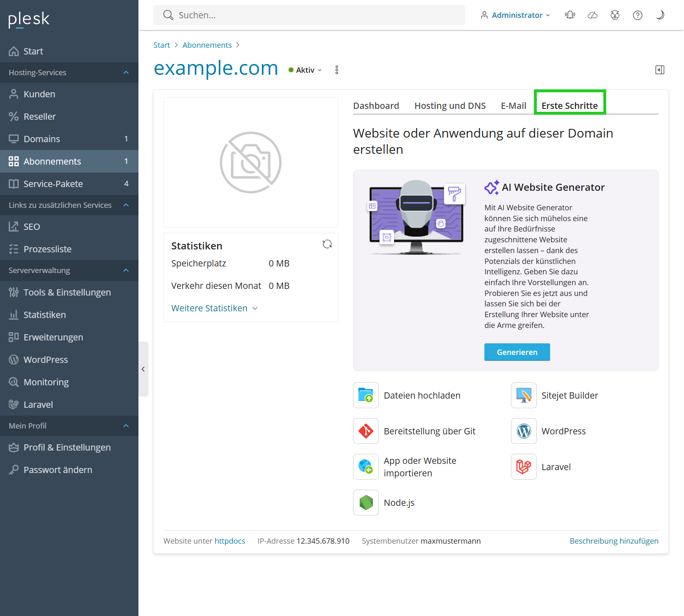Expand Weitere Statistiken
The image size is (684, 616).
[x=215, y=308]
